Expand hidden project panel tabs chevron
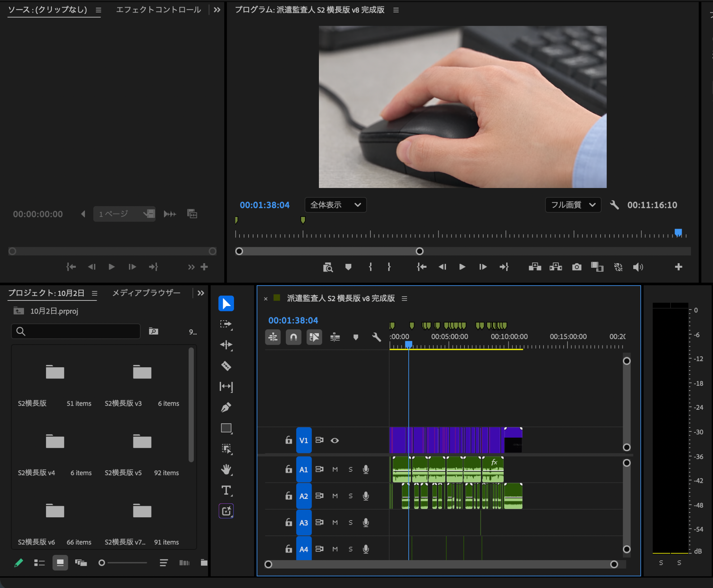Viewport: 713px width, 588px height. tap(201, 293)
